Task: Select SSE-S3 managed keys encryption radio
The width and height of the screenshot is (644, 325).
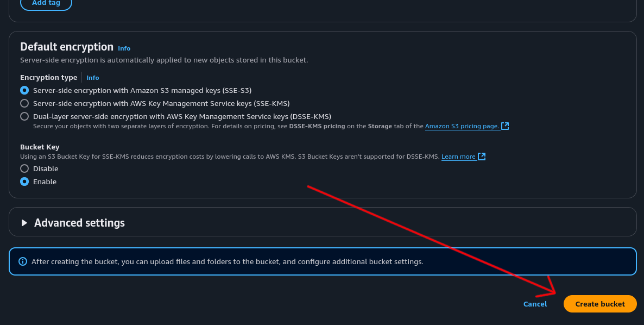Action: click(x=24, y=90)
